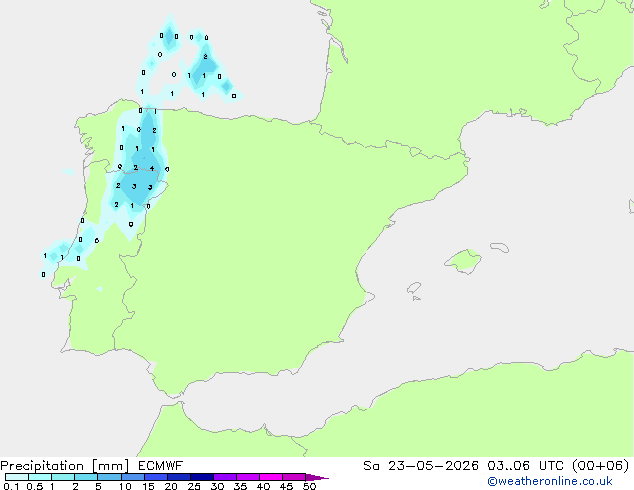
Task: Choose the 25 mm dark blue legend swatch
Action: [202, 477]
